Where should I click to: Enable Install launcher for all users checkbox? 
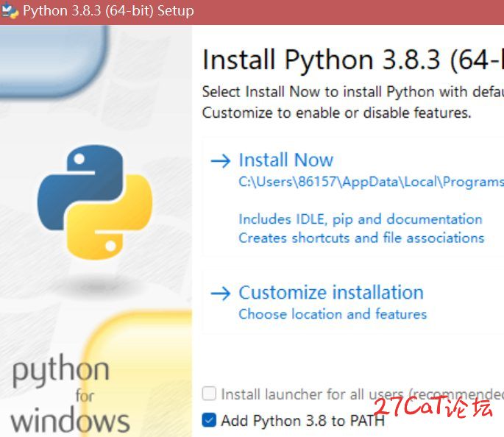(209, 394)
